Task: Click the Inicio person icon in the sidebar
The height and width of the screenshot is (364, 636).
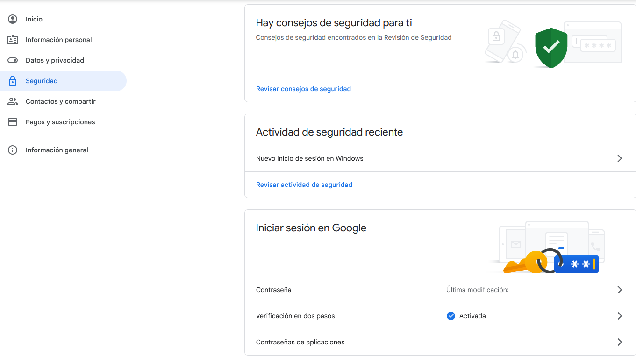Action: (x=13, y=19)
